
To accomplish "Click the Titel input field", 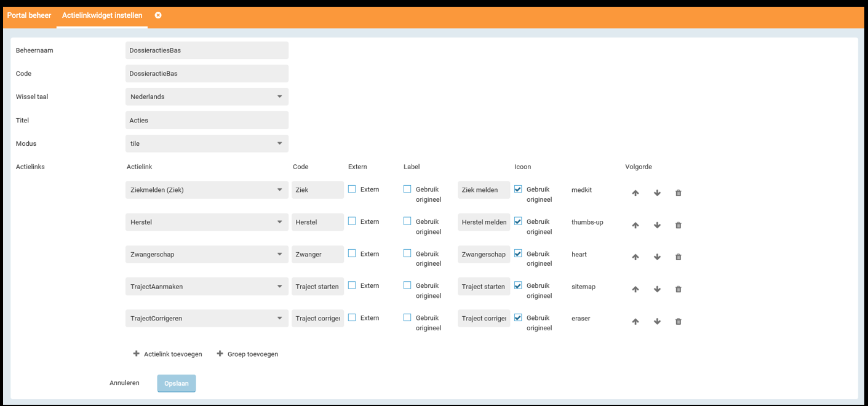I will pyautogui.click(x=207, y=120).
